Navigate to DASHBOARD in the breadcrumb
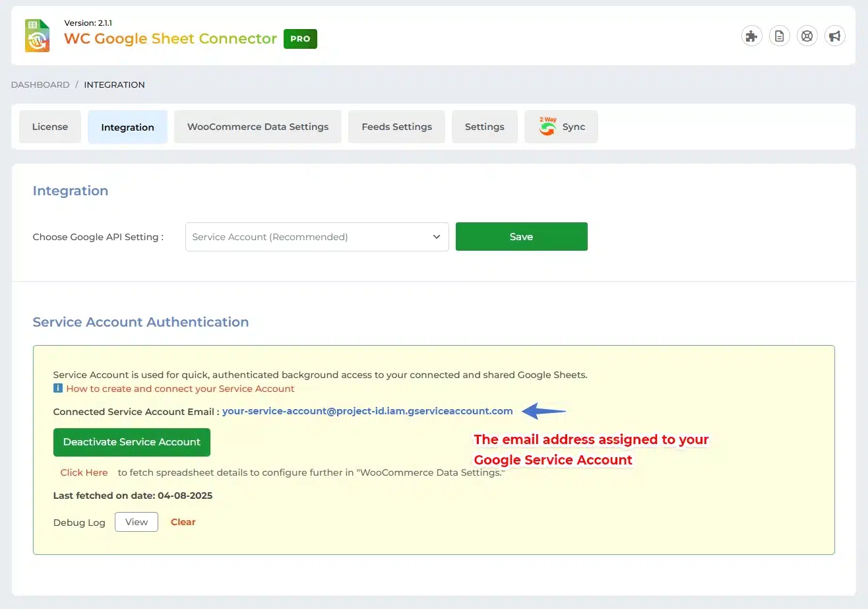Viewport: 868px width, 609px height. (x=40, y=84)
